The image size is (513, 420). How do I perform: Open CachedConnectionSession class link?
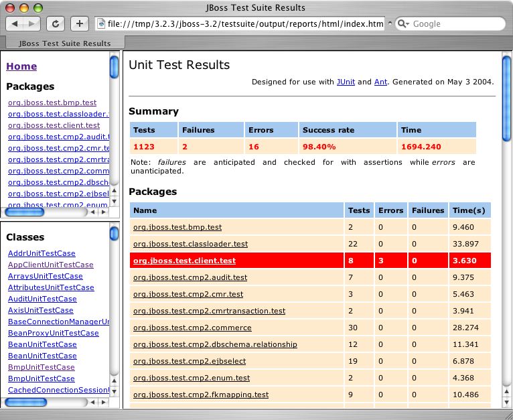pos(59,390)
